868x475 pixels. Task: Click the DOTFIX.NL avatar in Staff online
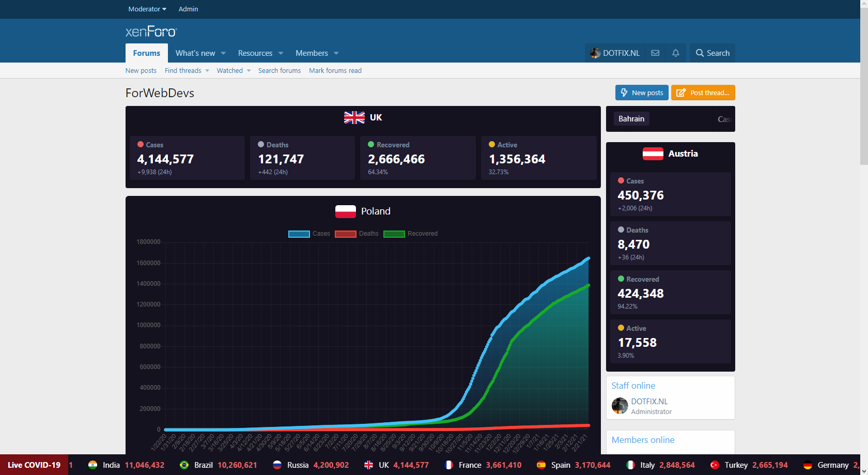click(619, 406)
